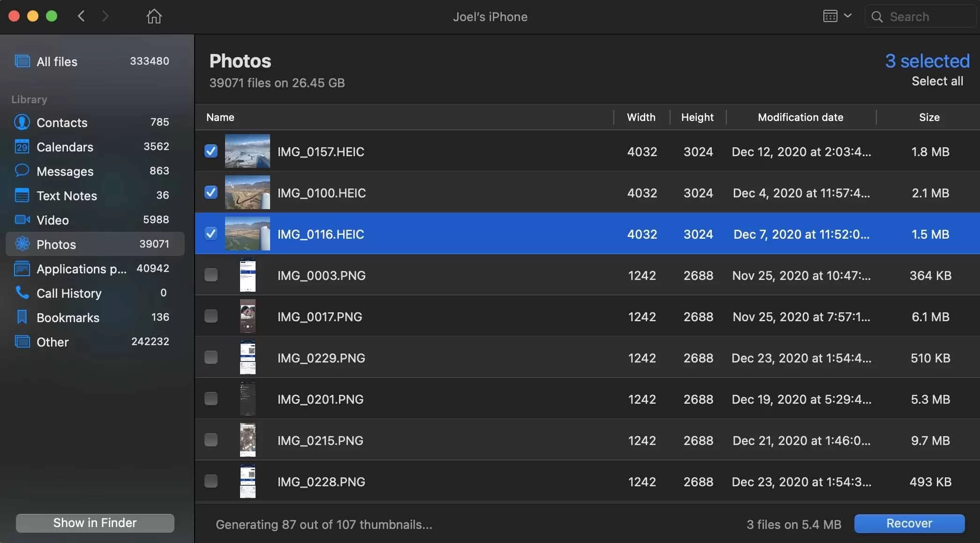Click the All Files sidebar icon

pos(22,61)
